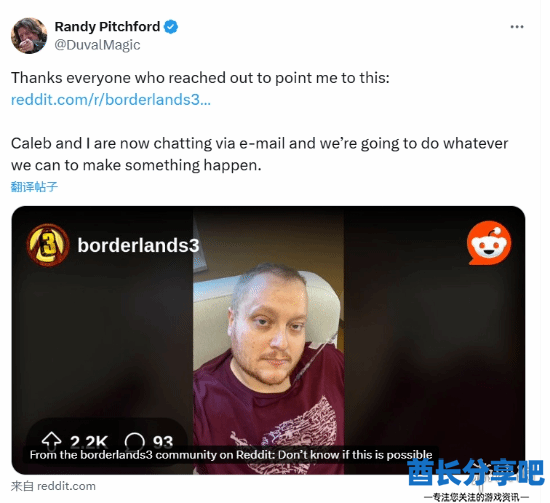The height and width of the screenshot is (503, 550).
Task: Click the 93 comments count
Action: point(163,442)
